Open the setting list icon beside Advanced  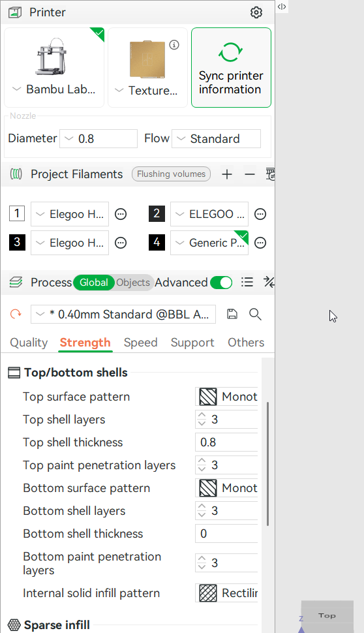point(247,282)
